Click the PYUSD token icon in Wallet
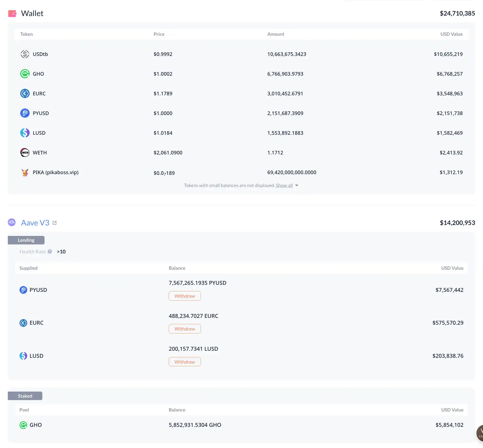 click(25, 113)
